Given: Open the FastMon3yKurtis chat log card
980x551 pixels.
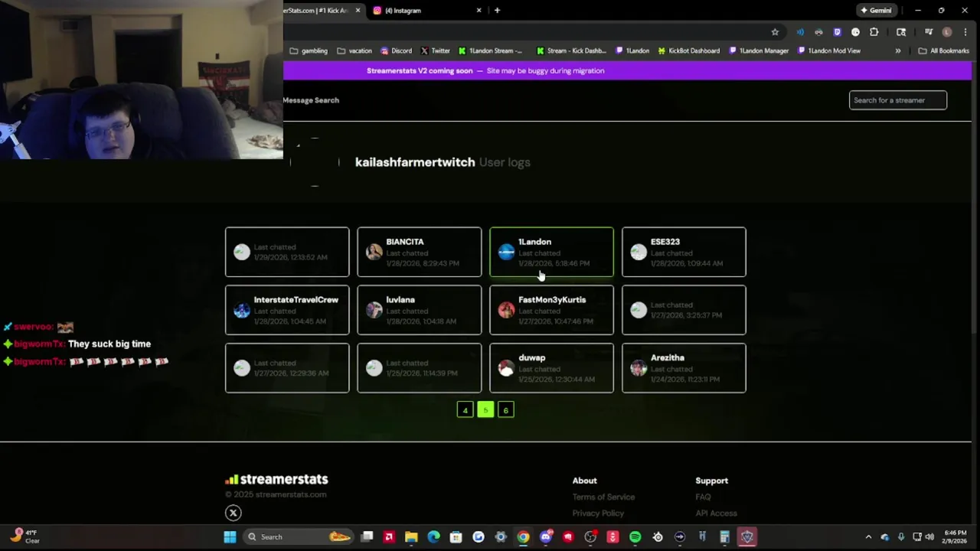Looking at the screenshot, I should coord(551,310).
